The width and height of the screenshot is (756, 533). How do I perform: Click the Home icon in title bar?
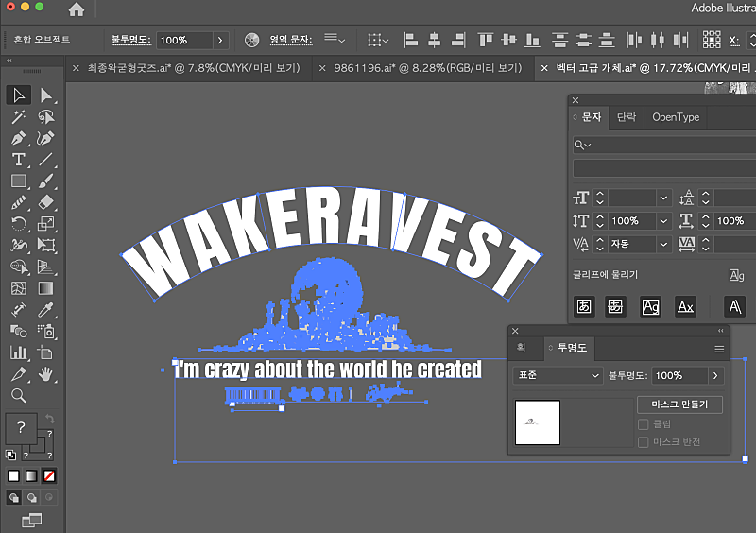click(x=76, y=9)
